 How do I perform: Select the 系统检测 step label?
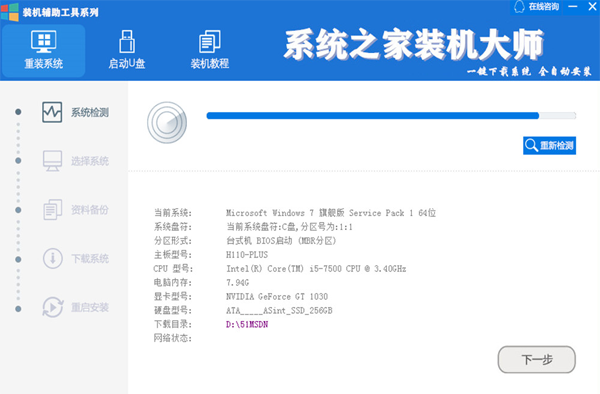coord(90,112)
